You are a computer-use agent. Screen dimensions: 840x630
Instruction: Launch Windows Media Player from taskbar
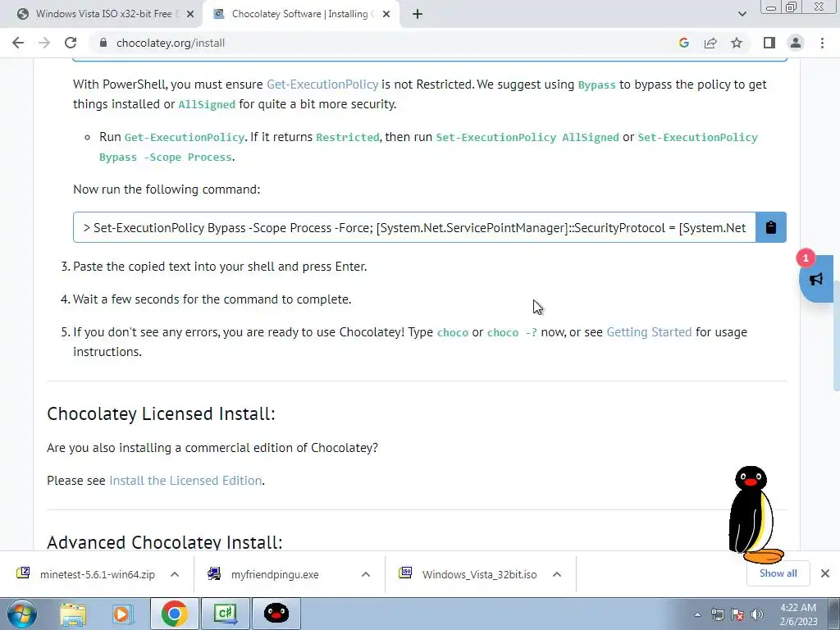point(122,614)
